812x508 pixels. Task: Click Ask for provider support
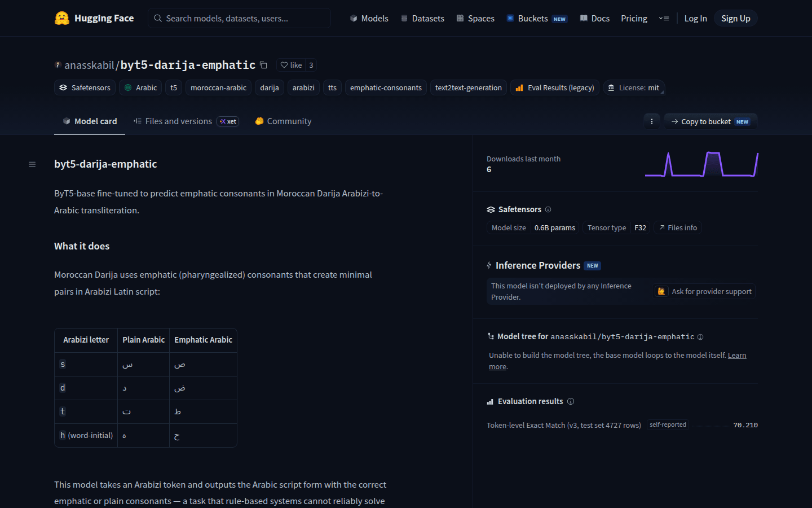[x=704, y=291]
